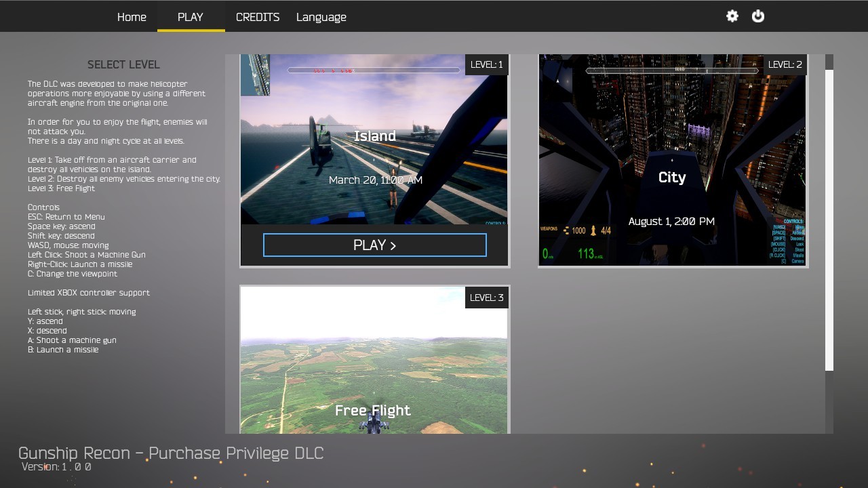The height and width of the screenshot is (488, 868).
Task: Click the August 1, 2:00 PM date label
Action: point(671,221)
